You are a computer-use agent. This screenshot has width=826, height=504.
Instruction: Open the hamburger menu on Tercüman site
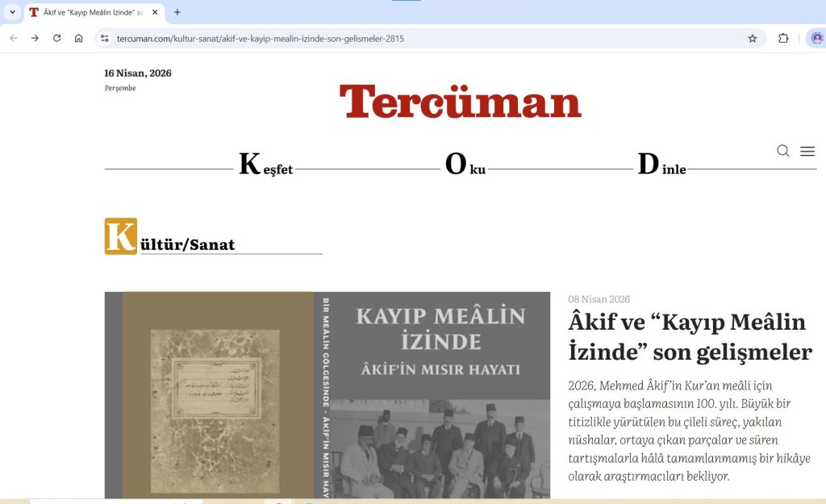point(807,152)
